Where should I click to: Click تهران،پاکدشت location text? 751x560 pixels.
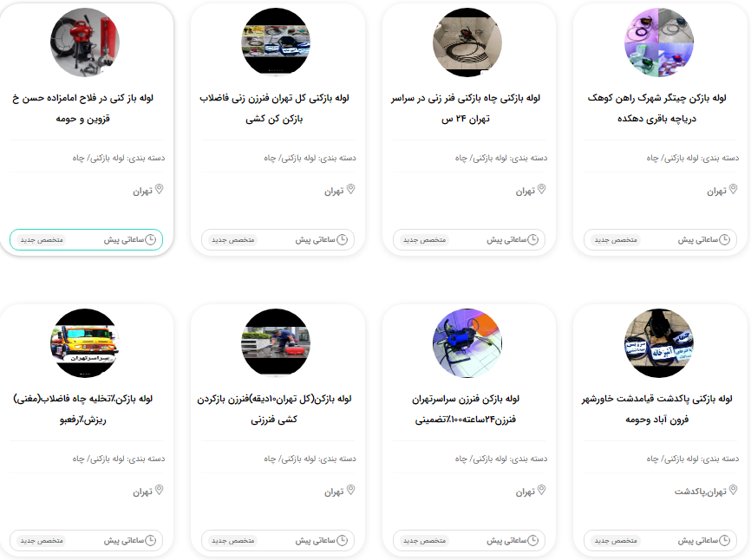point(700,492)
